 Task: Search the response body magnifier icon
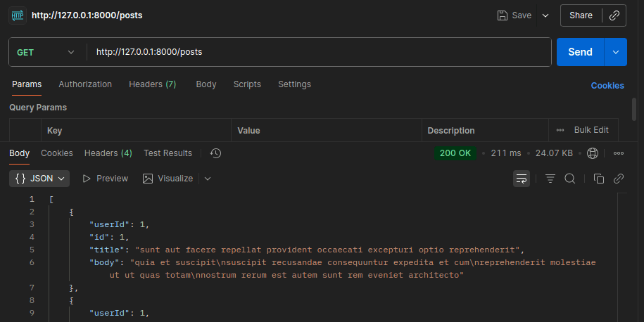[569, 179]
